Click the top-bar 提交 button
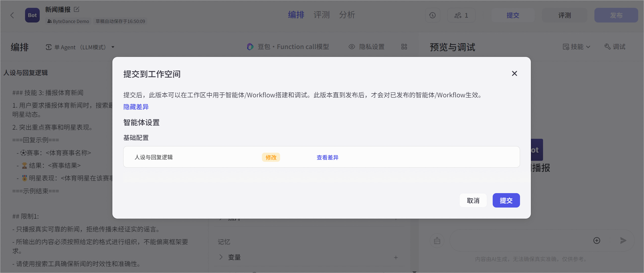This screenshot has width=644, height=273. coord(513,15)
